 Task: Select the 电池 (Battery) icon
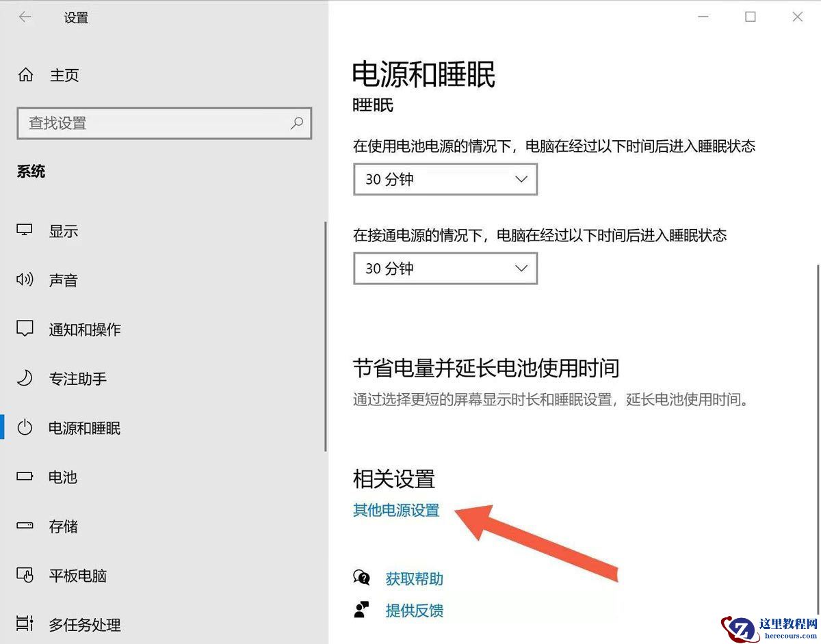coord(24,477)
